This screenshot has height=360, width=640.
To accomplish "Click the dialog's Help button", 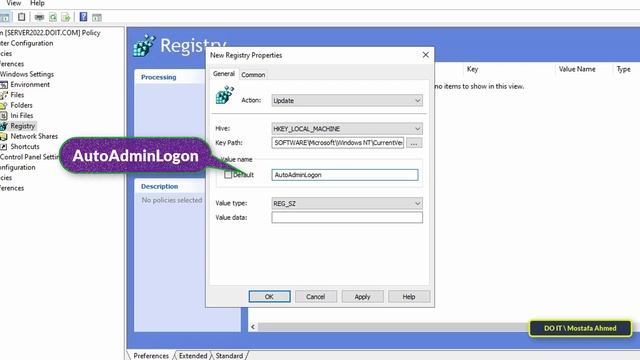I will tap(409, 297).
